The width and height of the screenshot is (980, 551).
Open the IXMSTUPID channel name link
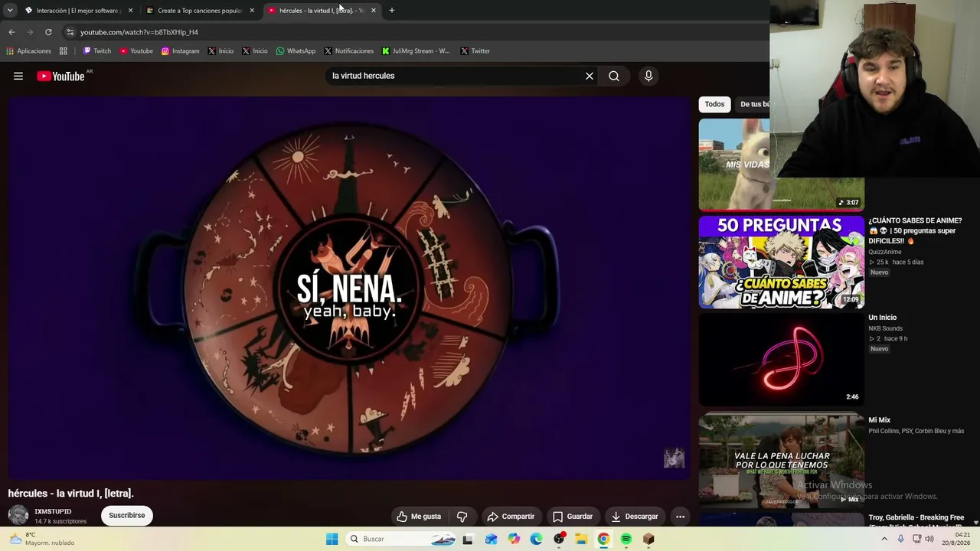coord(53,511)
